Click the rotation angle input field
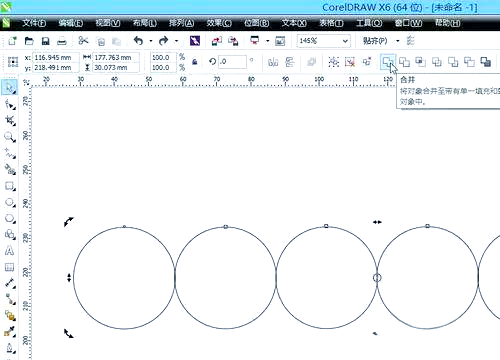The image size is (500, 360). coord(232,62)
